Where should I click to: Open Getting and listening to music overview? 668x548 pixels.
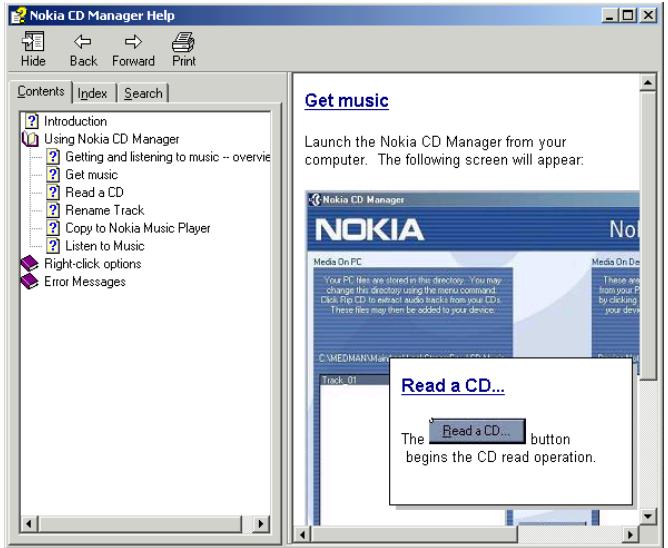167,157
